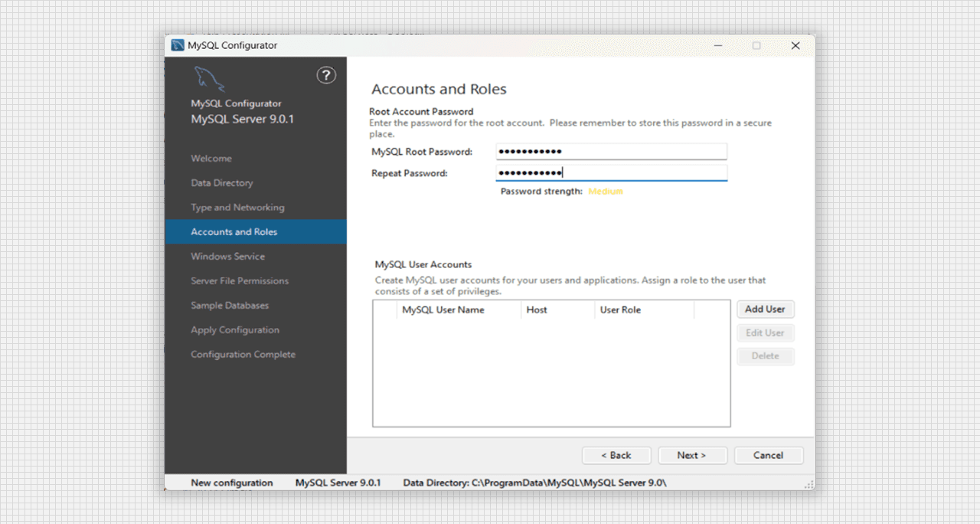980x524 pixels.
Task: Close the MySQL Configurator window
Action: pyautogui.click(x=795, y=46)
